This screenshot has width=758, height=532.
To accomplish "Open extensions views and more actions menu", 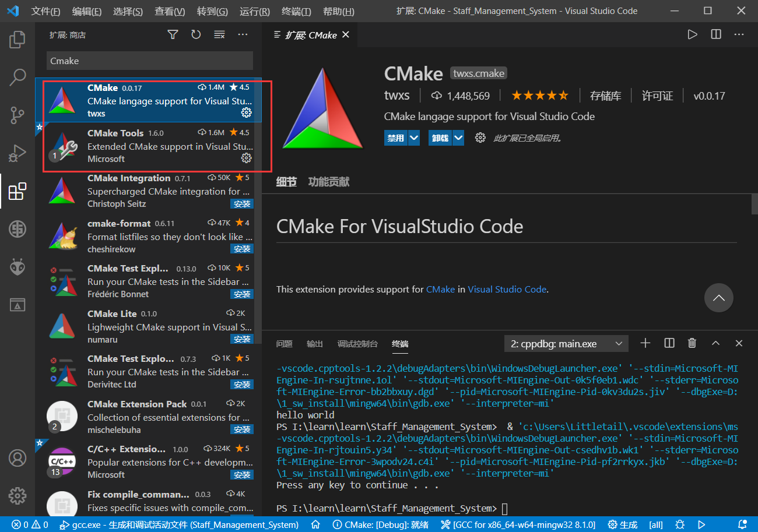I will [243, 35].
